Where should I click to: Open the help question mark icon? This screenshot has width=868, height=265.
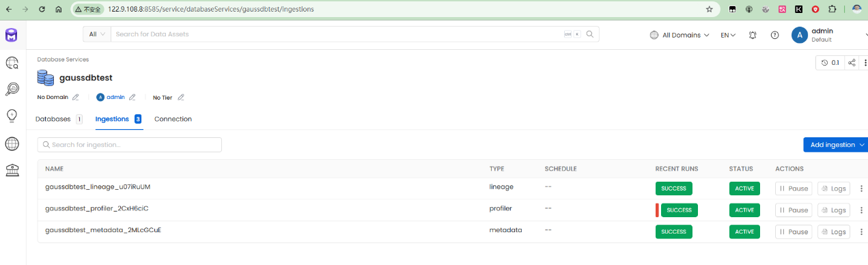tap(774, 35)
